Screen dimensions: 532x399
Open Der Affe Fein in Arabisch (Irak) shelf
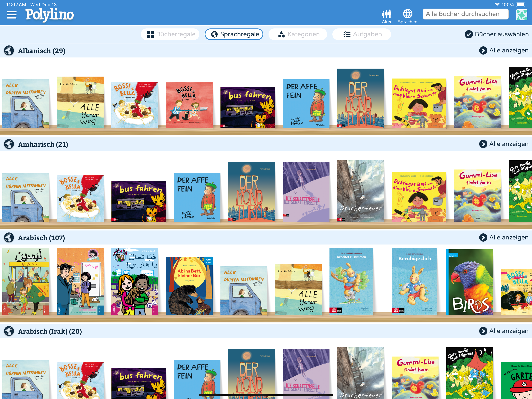point(197,380)
